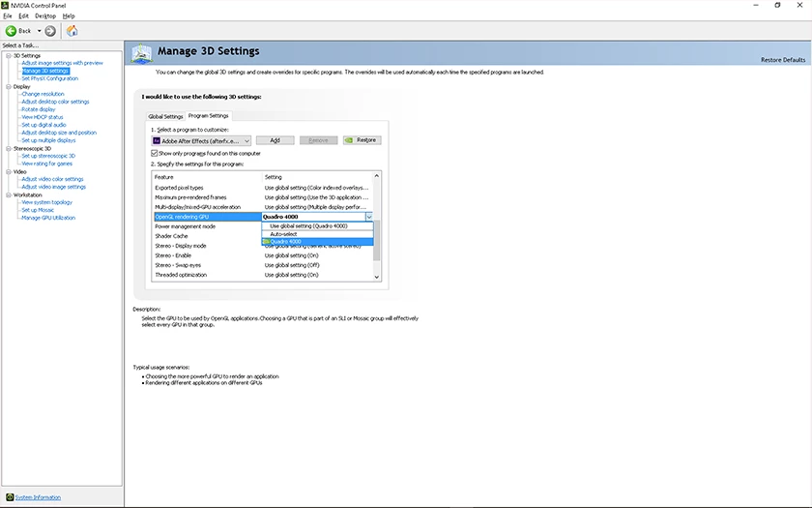The width and height of the screenshot is (812, 508).
Task: Open Rotate display
Action: (39, 110)
